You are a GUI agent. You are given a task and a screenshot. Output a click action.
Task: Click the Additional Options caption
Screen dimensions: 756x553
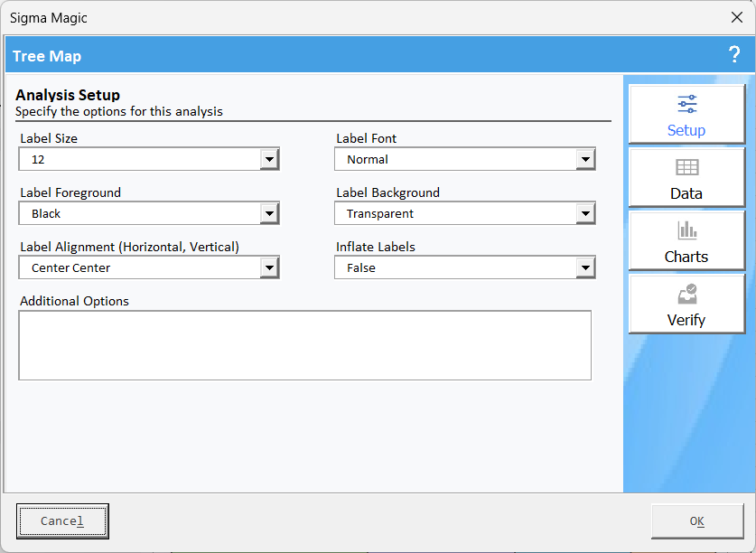click(74, 301)
